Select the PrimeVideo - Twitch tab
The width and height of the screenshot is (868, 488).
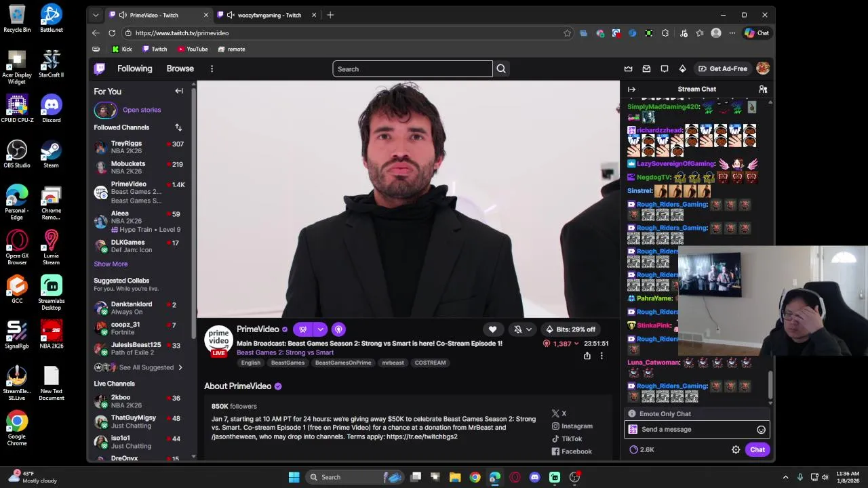(159, 15)
